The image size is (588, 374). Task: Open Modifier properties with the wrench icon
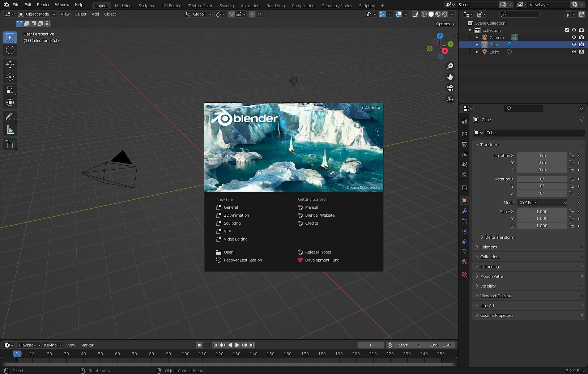click(x=465, y=211)
